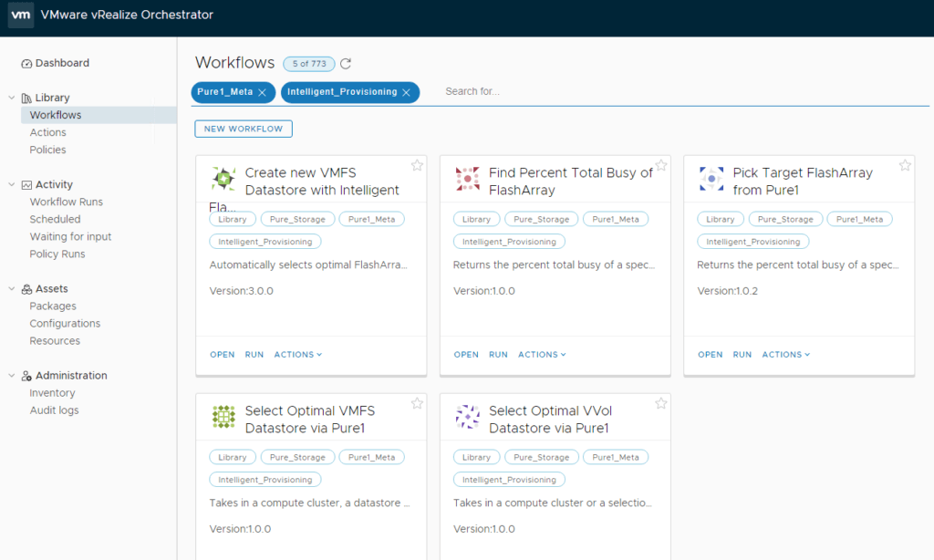
Task: Open Configurations under Assets
Action: pyautogui.click(x=65, y=324)
